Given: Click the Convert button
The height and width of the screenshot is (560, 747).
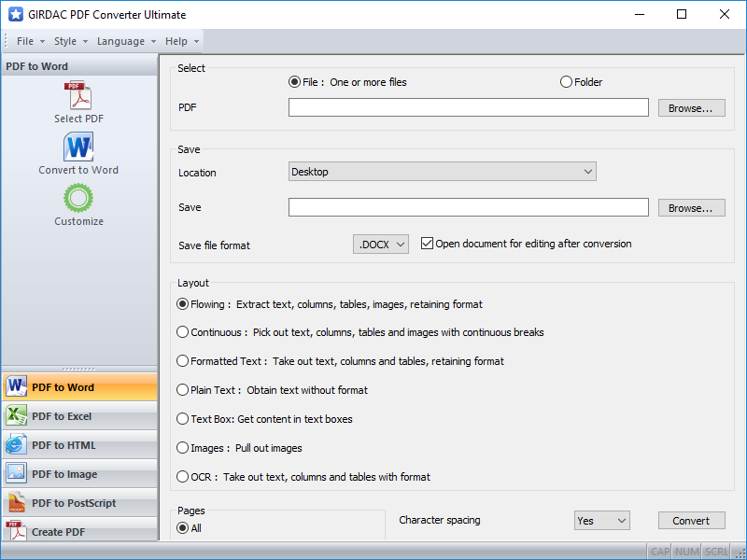Looking at the screenshot, I should click(x=691, y=521).
